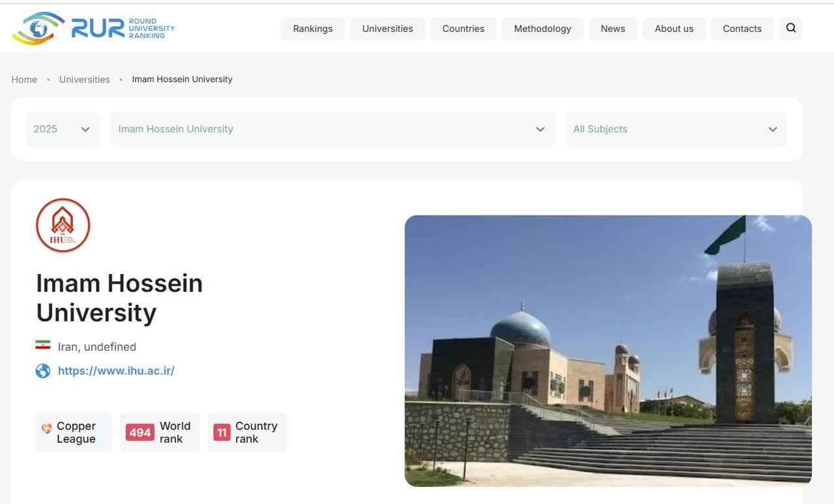834x504 pixels.
Task: Click the globe icon beside the website URL
Action: [x=42, y=370]
